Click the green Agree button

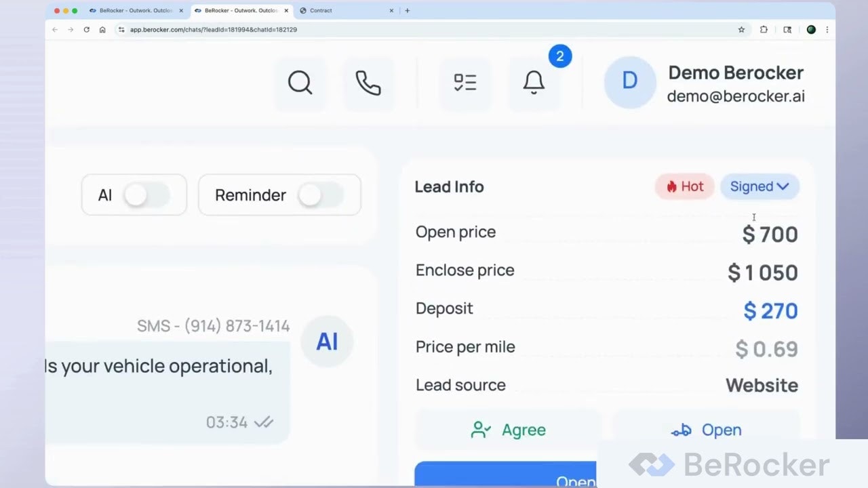509,430
